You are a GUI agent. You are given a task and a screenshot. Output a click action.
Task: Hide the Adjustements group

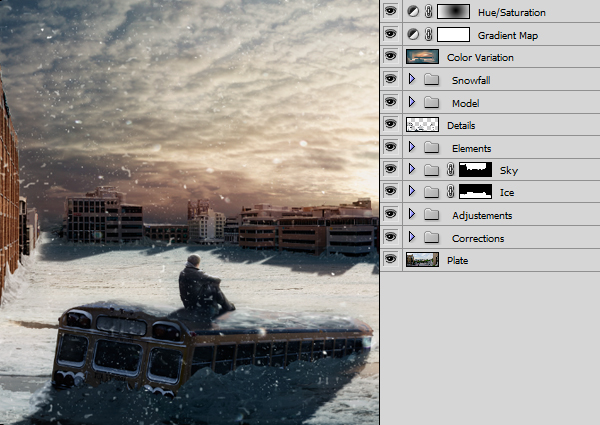pyautogui.click(x=390, y=214)
